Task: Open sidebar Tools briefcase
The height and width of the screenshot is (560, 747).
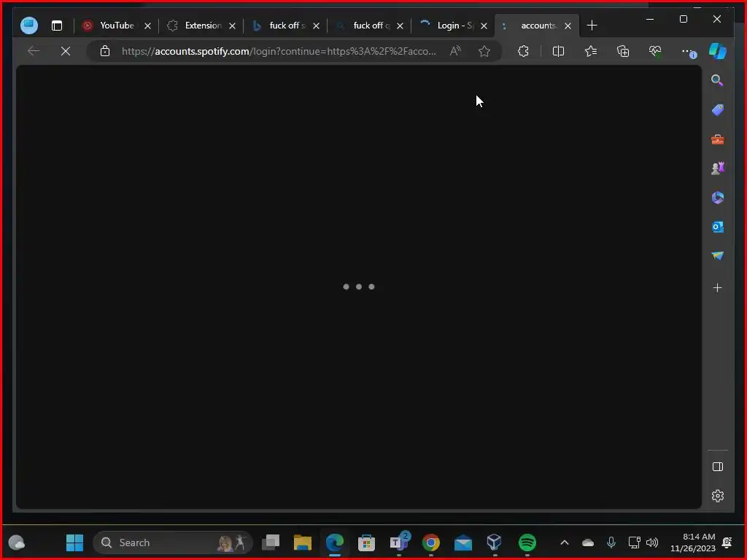Action: (x=718, y=139)
